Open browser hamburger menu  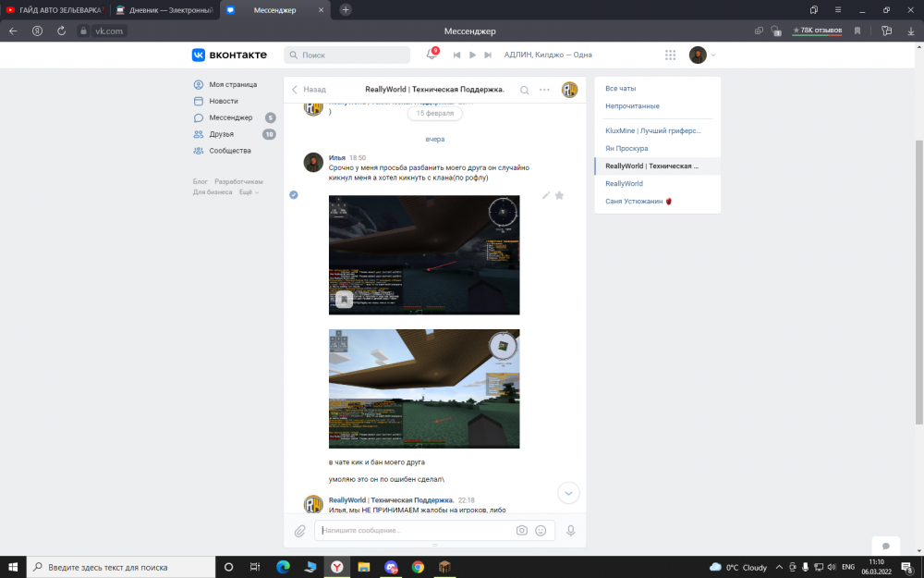(x=837, y=10)
